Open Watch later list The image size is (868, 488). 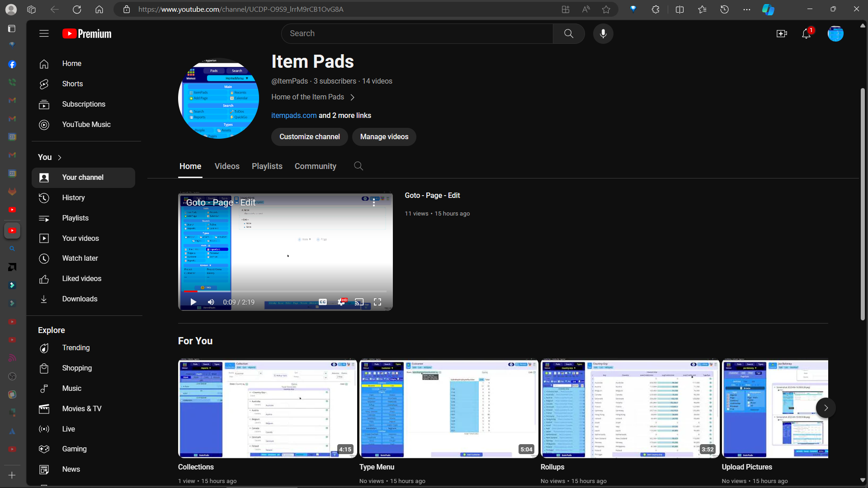(83, 258)
